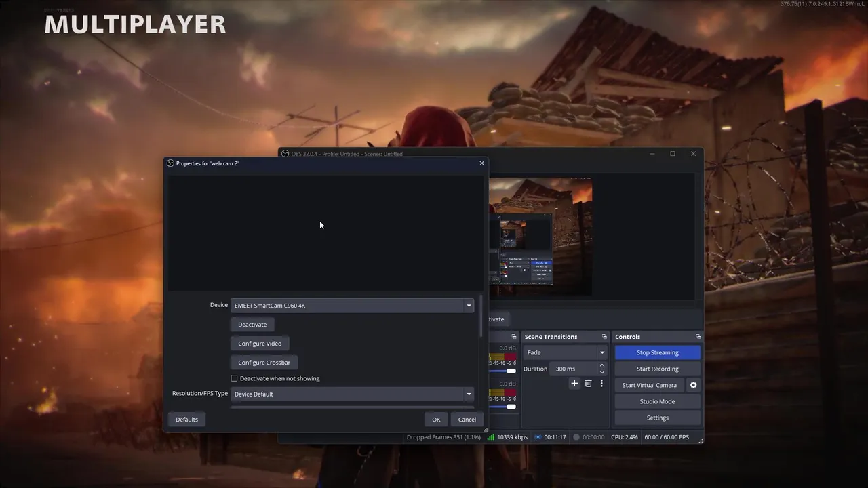This screenshot has width=868, height=488.
Task: Click the green network signal bars icon
Action: (491, 437)
